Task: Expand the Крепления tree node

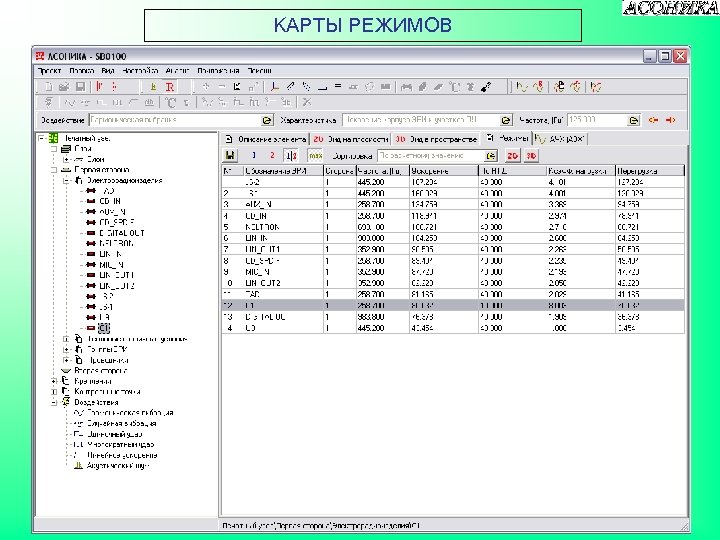Action: pos(54,381)
